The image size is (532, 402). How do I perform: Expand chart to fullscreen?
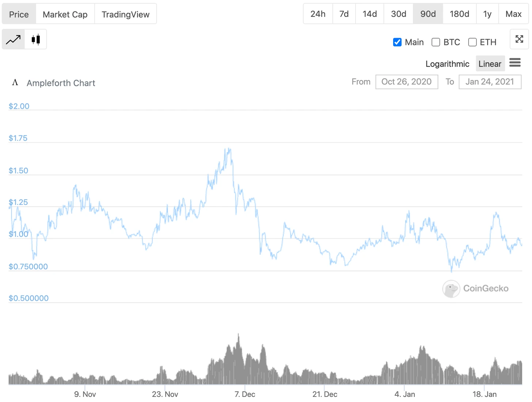[519, 39]
